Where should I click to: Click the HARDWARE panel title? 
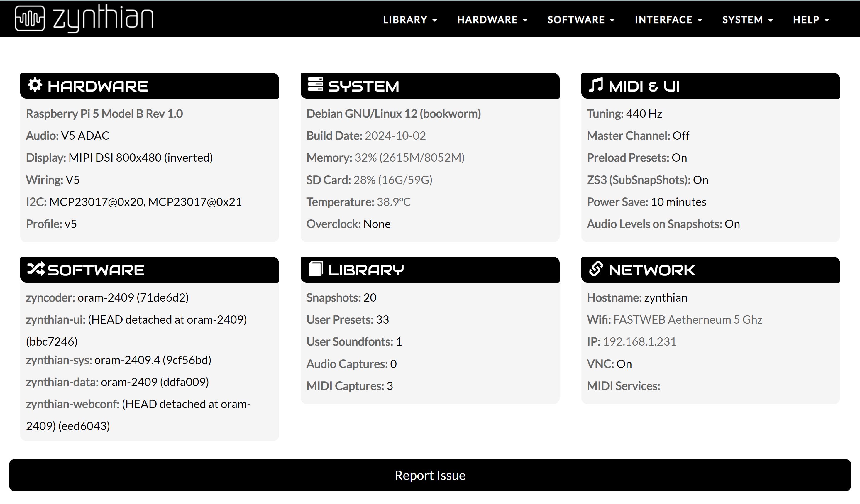[98, 86]
